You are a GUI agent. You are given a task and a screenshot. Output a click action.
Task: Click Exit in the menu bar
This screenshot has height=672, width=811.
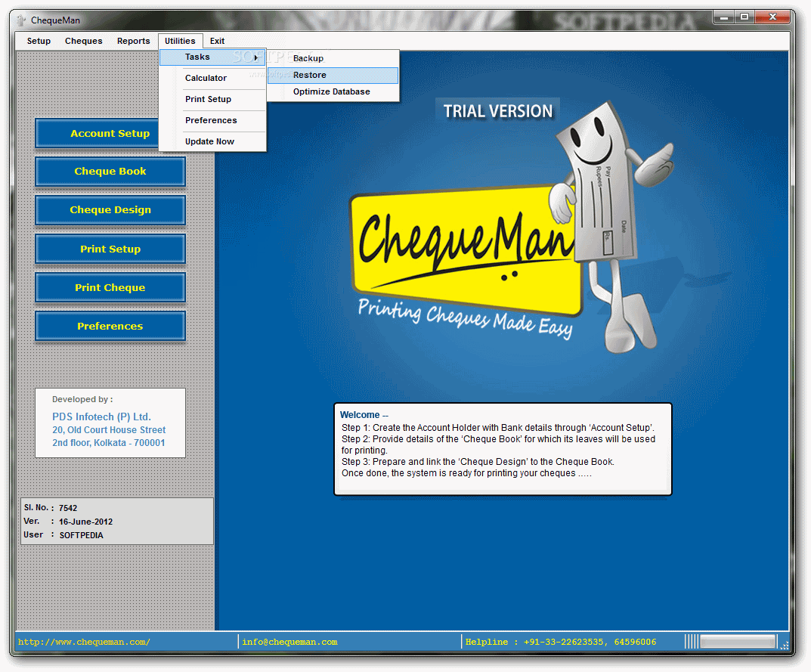click(x=217, y=41)
